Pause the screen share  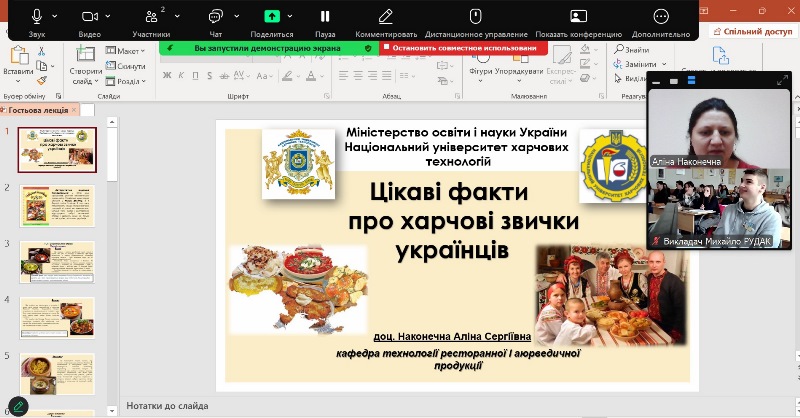(x=325, y=17)
